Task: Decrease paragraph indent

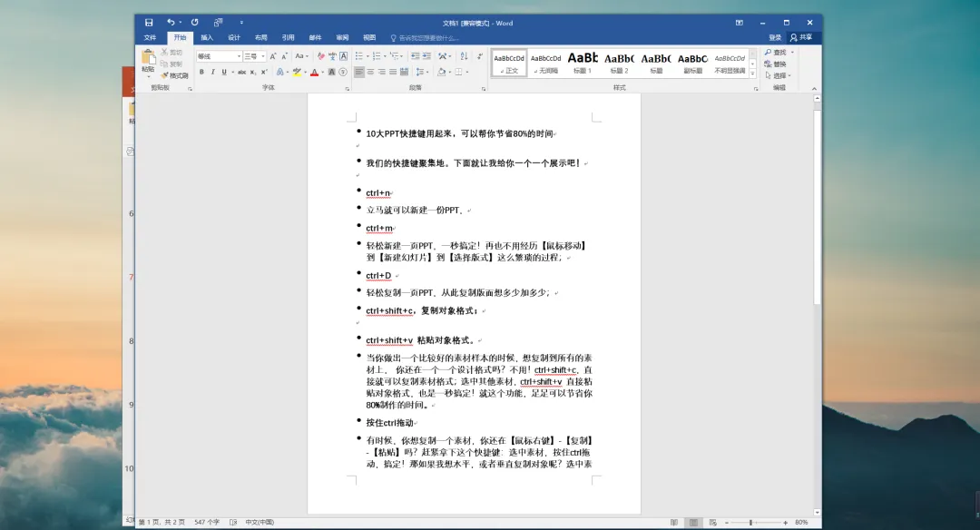Action: click(415, 56)
